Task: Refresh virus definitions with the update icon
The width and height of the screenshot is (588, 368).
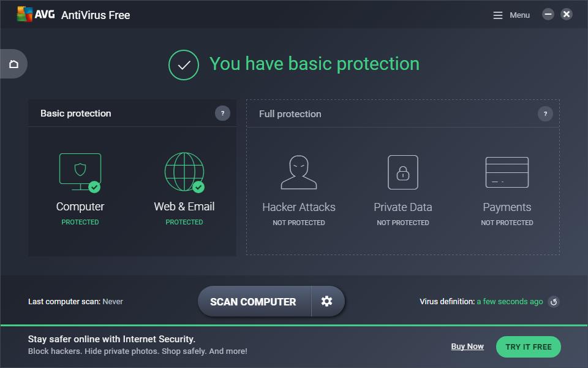Action: tap(553, 302)
